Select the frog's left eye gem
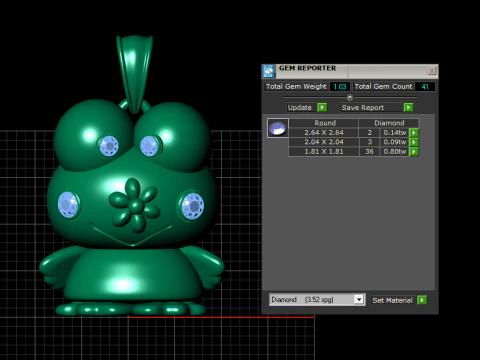This screenshot has height=360, width=480. click(109, 146)
